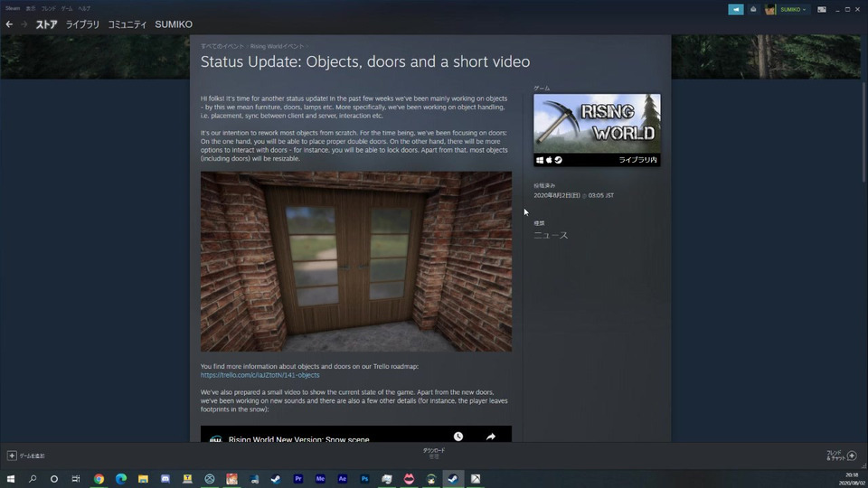
Task: Open Xbox app from taskbar
Action: pyautogui.click(x=209, y=479)
